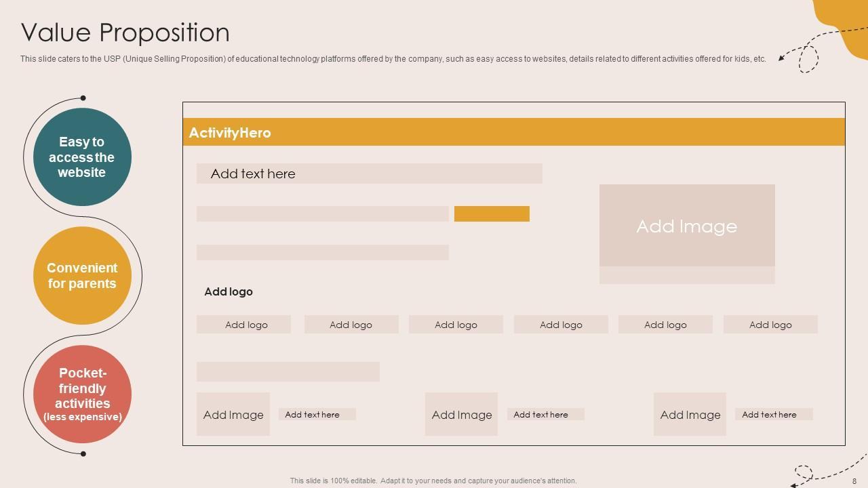
Task: Click the slide number 8 in the corner
Action: (x=854, y=481)
